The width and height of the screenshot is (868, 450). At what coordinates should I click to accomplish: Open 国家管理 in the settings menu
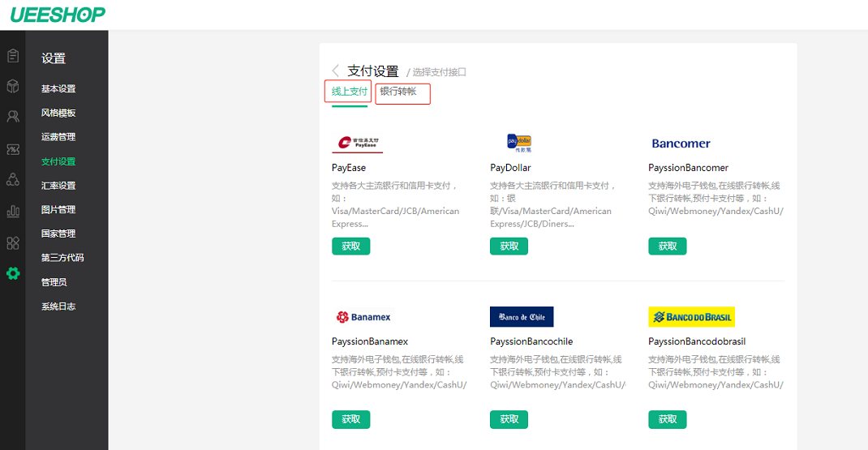[58, 234]
